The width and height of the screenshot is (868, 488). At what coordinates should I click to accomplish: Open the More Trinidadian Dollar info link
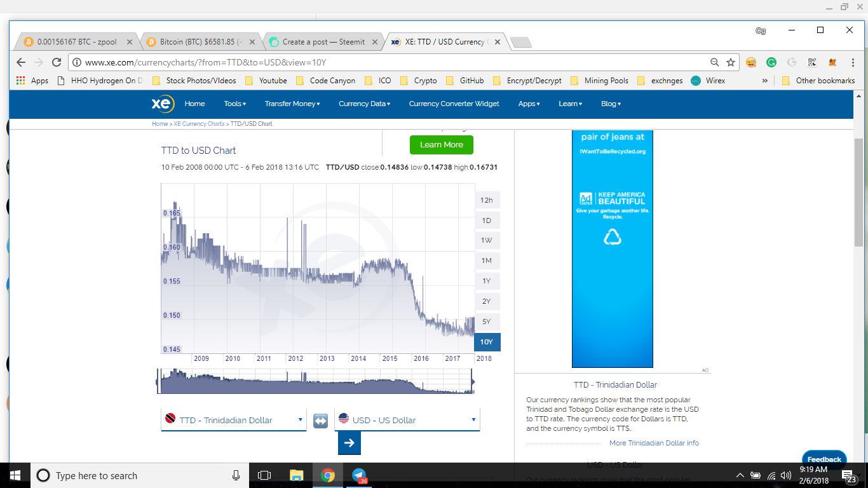[654, 443]
